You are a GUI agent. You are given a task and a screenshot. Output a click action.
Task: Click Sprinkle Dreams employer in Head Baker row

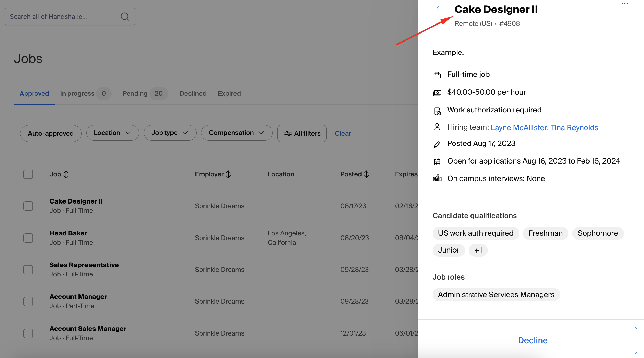point(219,238)
